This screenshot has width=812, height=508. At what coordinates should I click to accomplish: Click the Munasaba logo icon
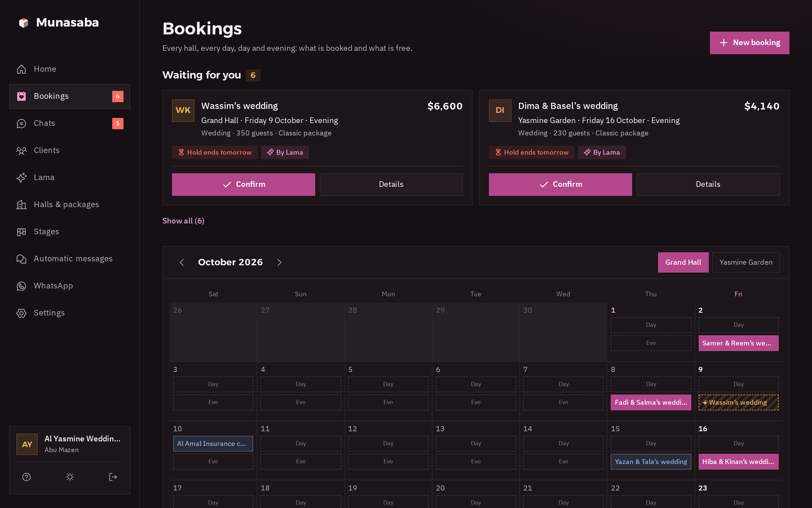(23, 23)
